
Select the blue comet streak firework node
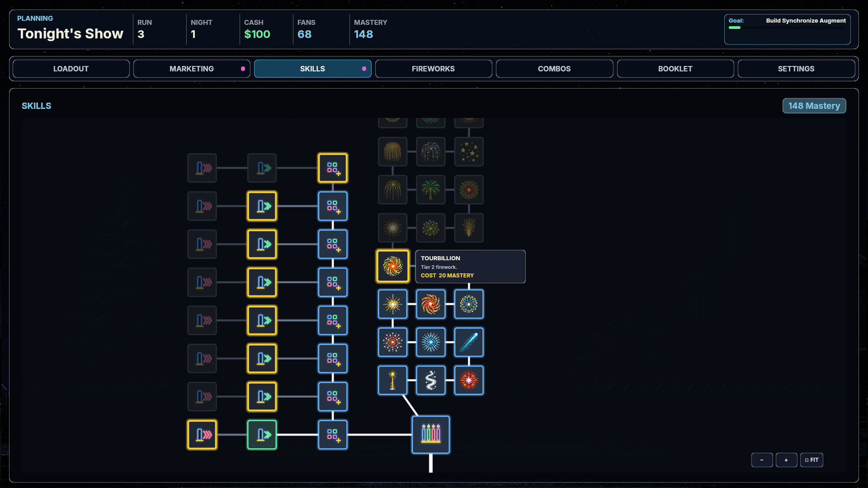pos(469,343)
